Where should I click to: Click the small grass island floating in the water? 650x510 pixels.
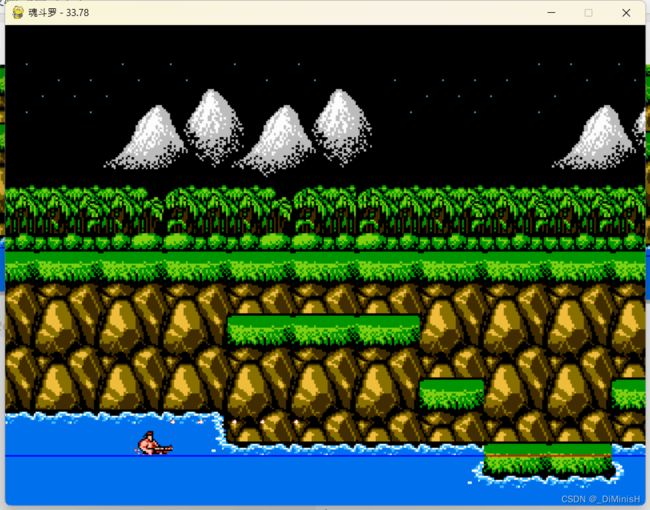pyautogui.click(x=548, y=460)
